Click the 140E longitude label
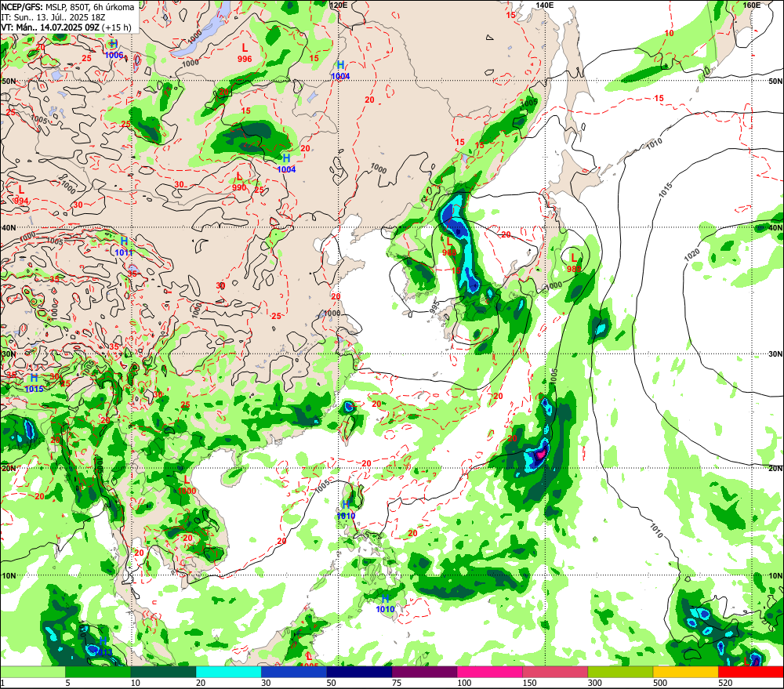784x689 pixels. pos(545,5)
